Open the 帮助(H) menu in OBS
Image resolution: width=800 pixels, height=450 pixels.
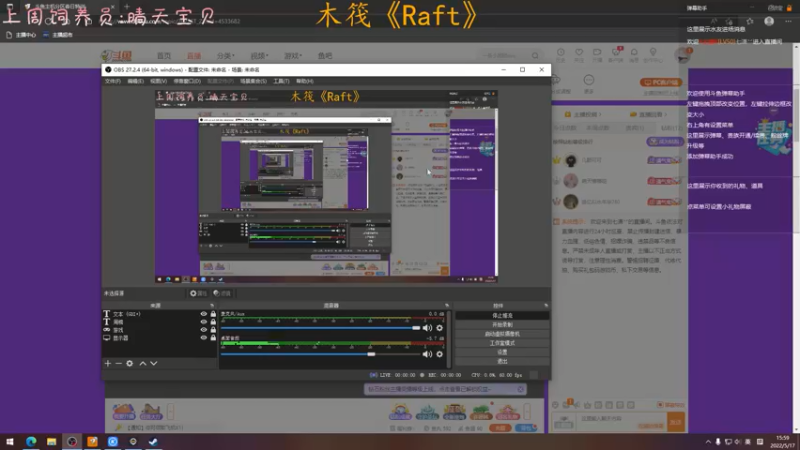tap(305, 81)
